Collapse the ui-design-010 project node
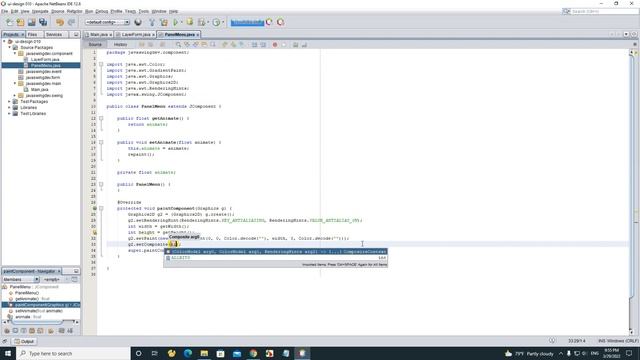640x360 pixels. [4, 41]
